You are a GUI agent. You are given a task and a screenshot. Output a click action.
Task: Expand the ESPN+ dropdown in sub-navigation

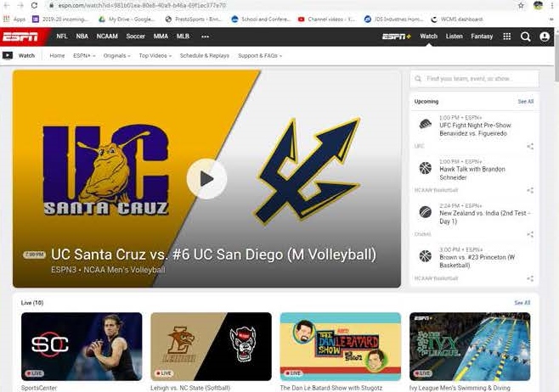[x=84, y=55]
